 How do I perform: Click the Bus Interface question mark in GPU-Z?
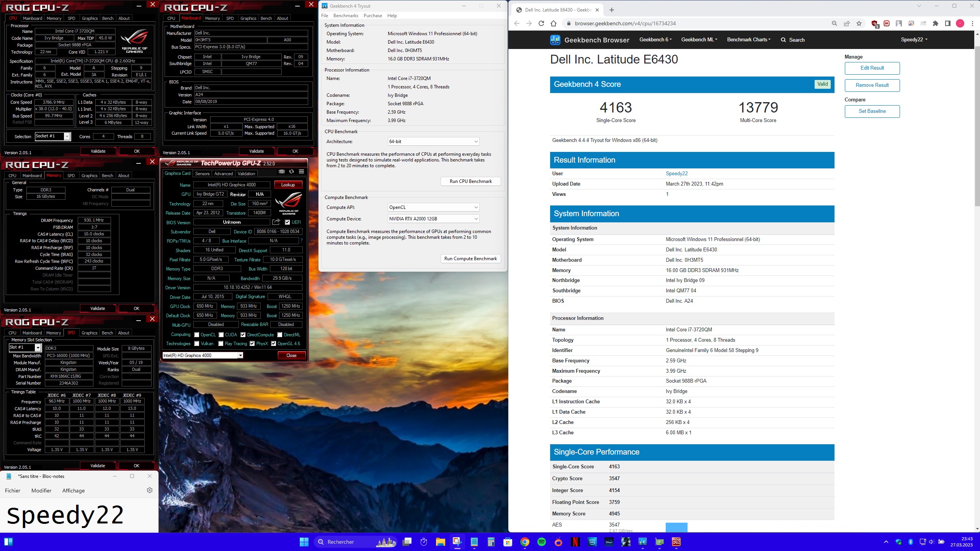pos(301,241)
